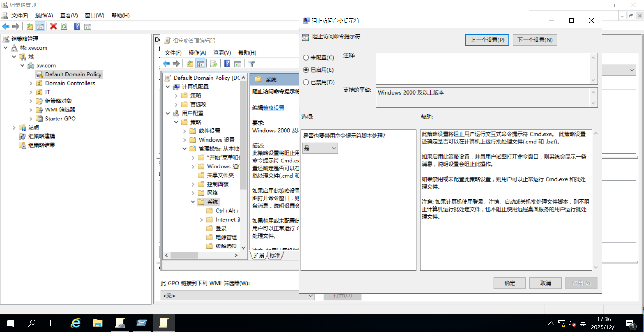Image resolution: width=644 pixels, height=332 pixels.
Task: Select the 未配置(C) radio button
Action: [x=306, y=57]
